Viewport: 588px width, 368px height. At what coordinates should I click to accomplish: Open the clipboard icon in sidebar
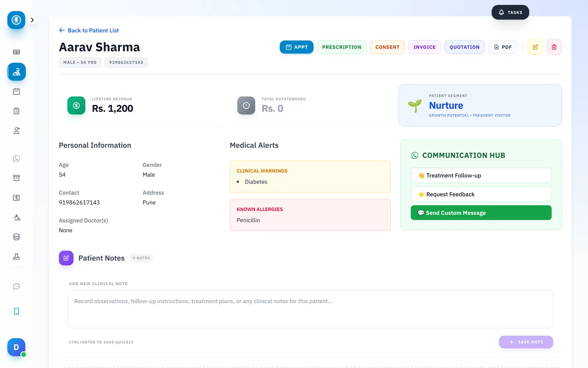[x=17, y=111]
